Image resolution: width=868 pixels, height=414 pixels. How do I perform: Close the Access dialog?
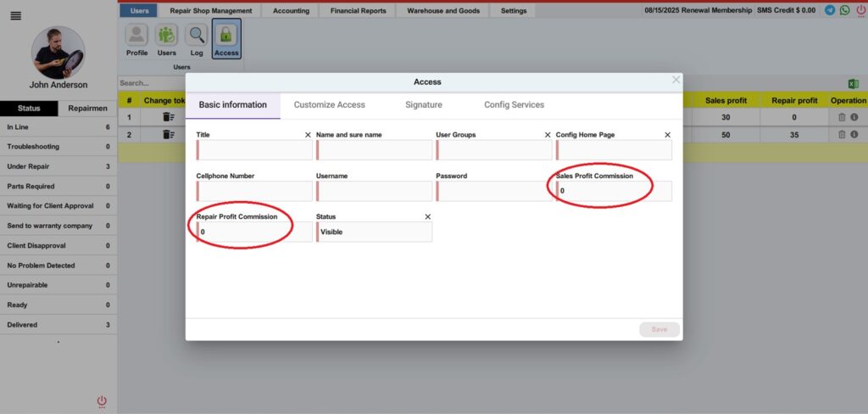point(676,80)
